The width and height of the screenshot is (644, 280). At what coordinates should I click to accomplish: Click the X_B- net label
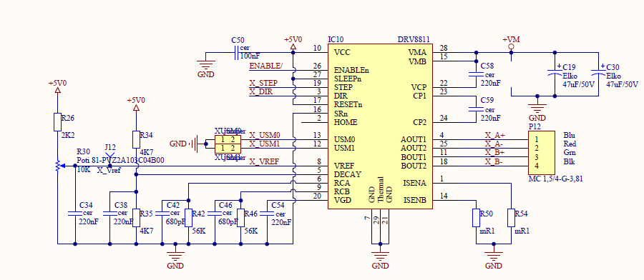point(494,161)
